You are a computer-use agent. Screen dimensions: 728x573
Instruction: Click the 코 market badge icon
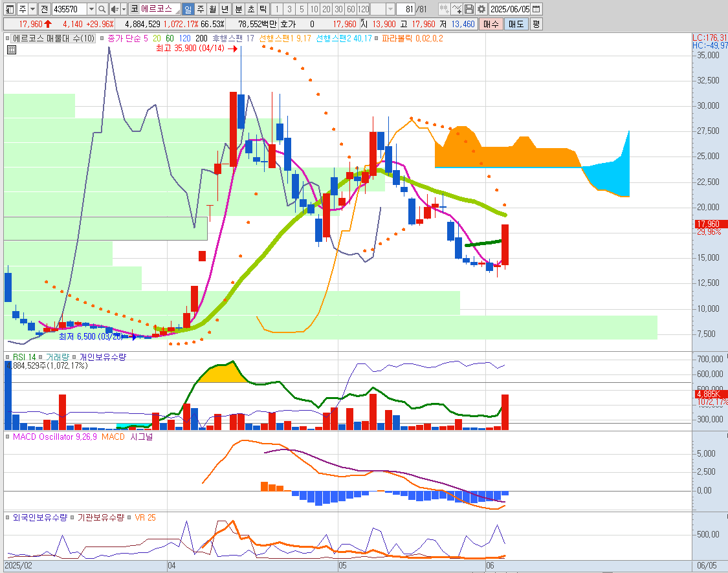(x=134, y=9)
